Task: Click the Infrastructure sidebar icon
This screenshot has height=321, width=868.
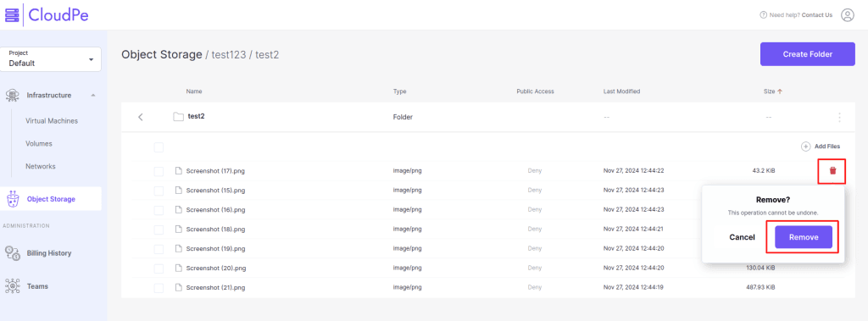Action: 12,95
